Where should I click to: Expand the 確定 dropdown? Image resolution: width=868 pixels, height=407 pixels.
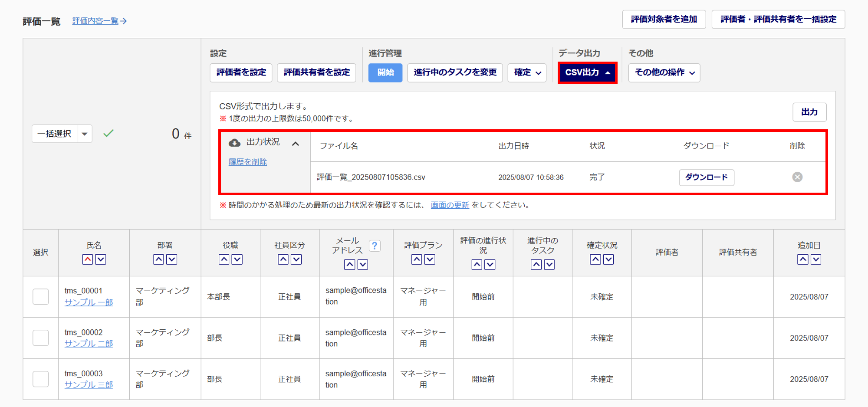(527, 73)
